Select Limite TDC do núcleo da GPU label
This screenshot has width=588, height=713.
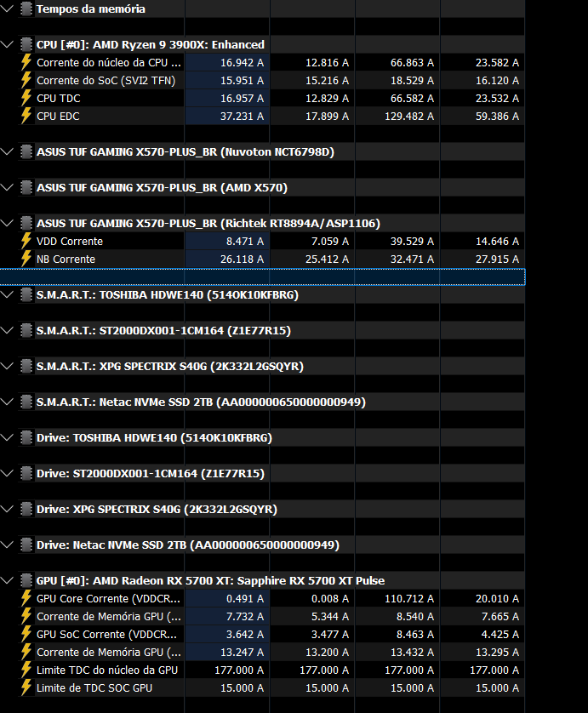107,670
